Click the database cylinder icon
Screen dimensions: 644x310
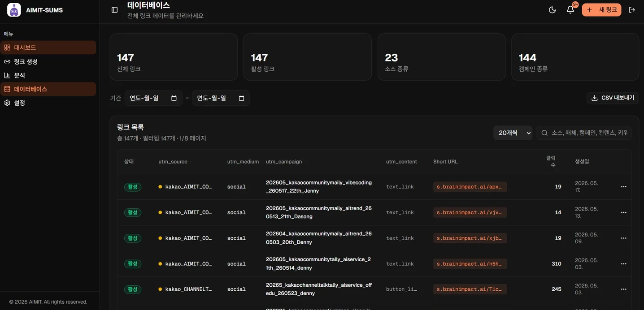coord(7,89)
